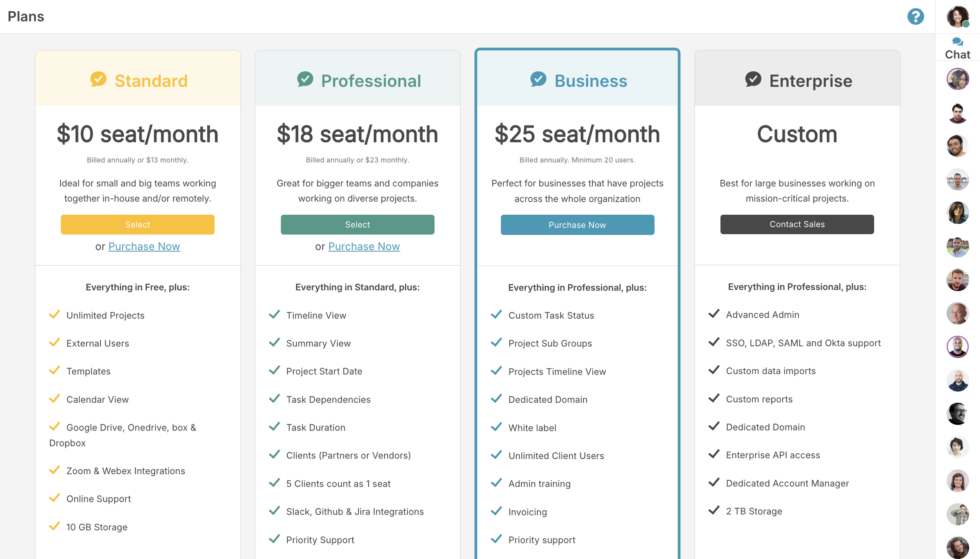This screenshot has height=559, width=980.
Task: Select the Standard plan yellow button
Action: click(138, 224)
